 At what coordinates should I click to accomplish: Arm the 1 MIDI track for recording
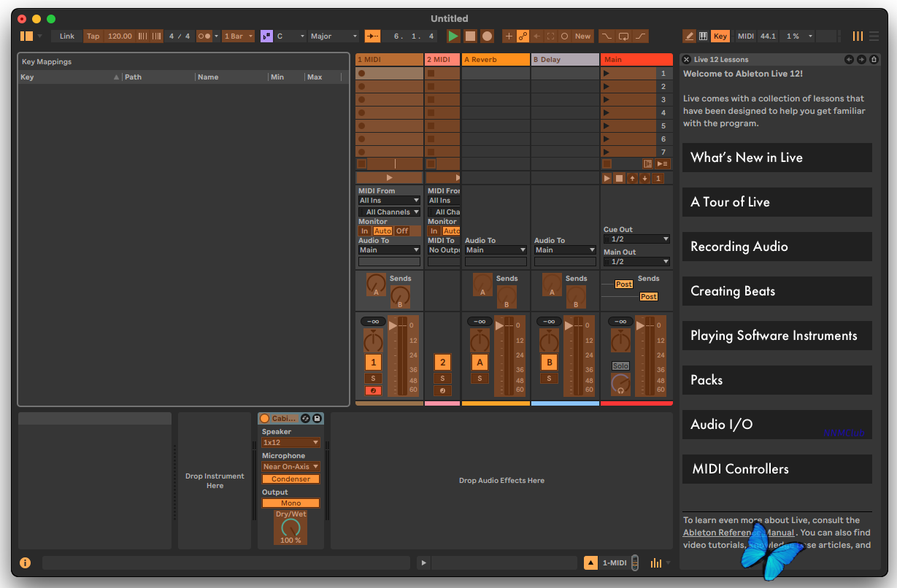coord(373,390)
